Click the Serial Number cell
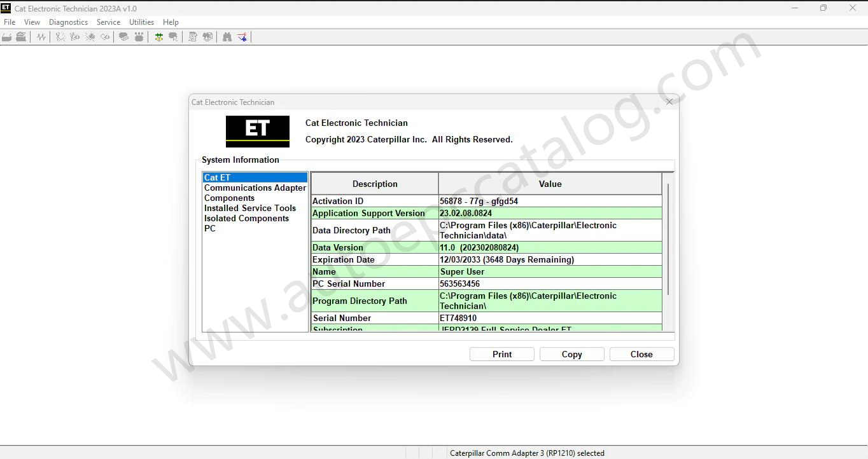The width and height of the screenshot is (868, 459). click(x=375, y=318)
